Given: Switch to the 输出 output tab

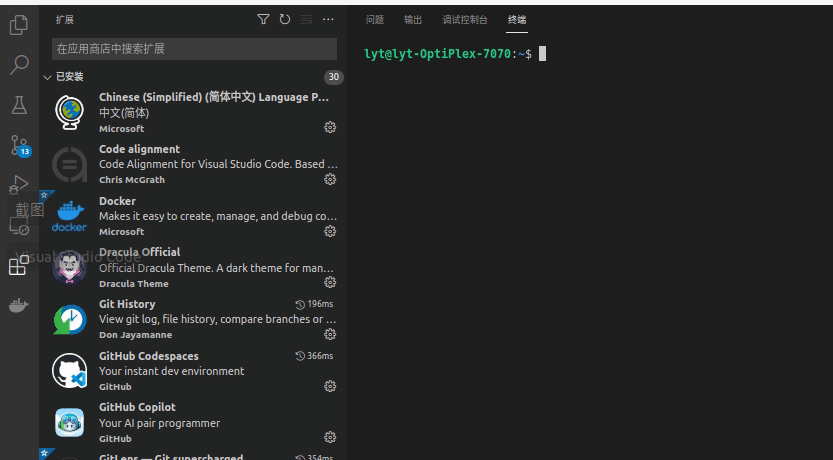Looking at the screenshot, I should tap(413, 20).
